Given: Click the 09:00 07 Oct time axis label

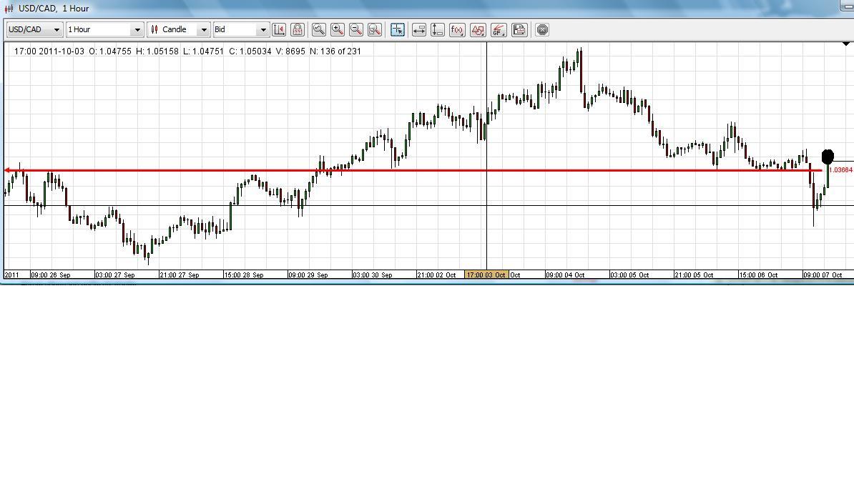Looking at the screenshot, I should click(x=823, y=275).
